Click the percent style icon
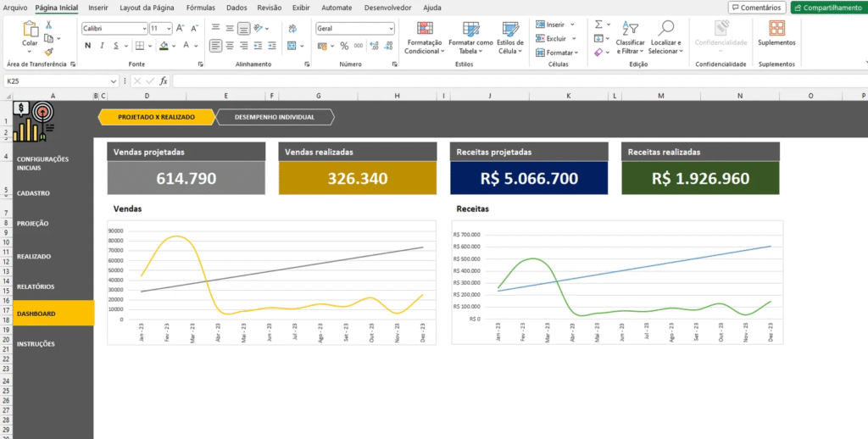The height and width of the screenshot is (439, 868). tap(344, 46)
